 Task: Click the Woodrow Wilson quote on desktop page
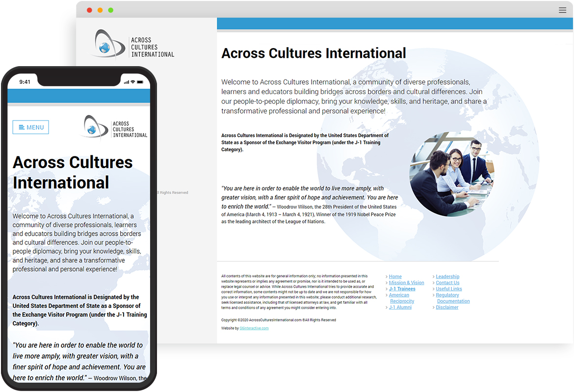pyautogui.click(x=310, y=204)
